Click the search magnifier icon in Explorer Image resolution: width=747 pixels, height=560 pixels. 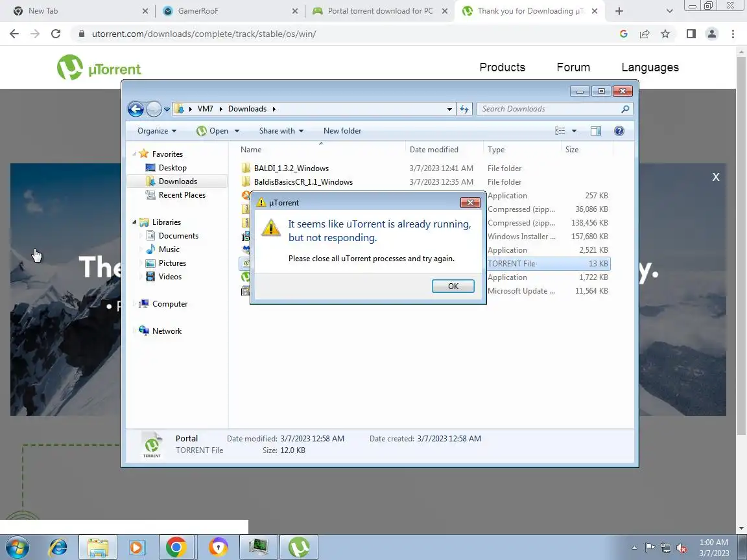coord(626,109)
